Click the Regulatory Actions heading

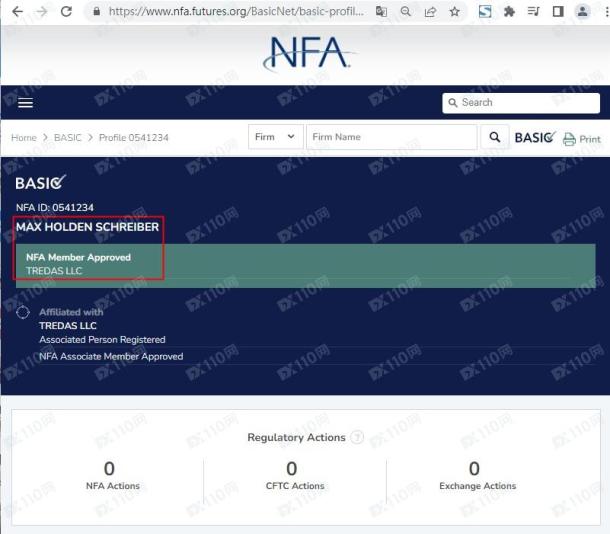296,438
